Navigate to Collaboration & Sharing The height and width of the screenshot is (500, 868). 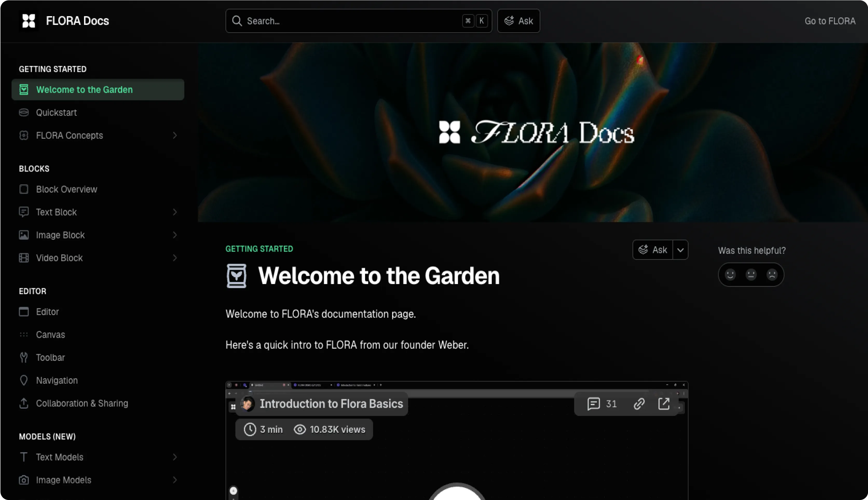click(82, 403)
